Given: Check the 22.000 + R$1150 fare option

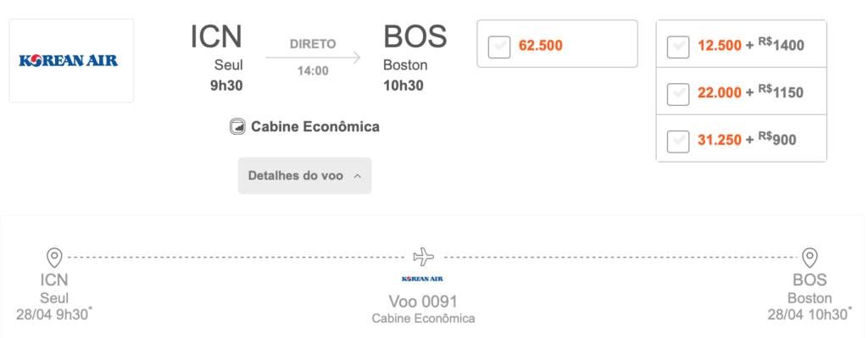Looking at the screenshot, I should click(x=678, y=94).
